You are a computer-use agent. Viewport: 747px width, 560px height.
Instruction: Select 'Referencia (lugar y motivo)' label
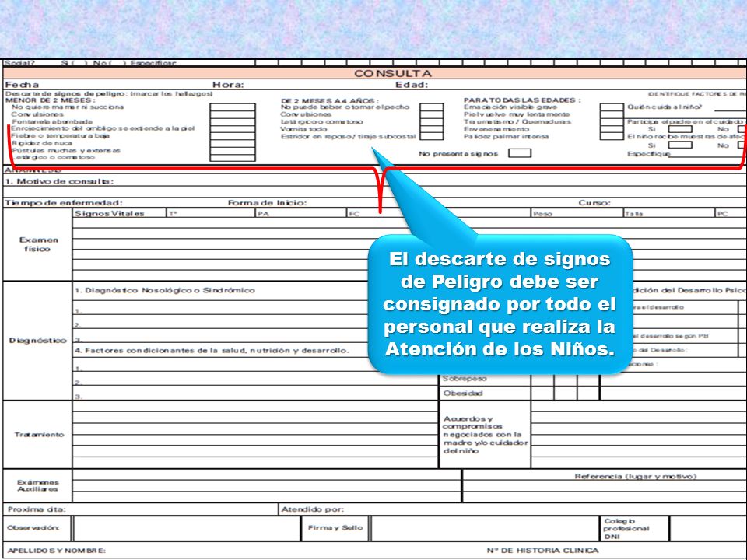(x=636, y=476)
